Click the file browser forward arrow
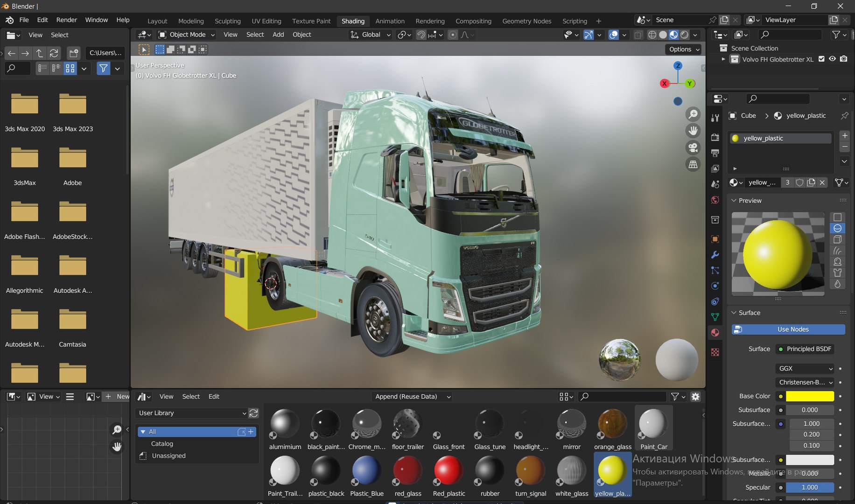This screenshot has width=855, height=504. [x=25, y=53]
